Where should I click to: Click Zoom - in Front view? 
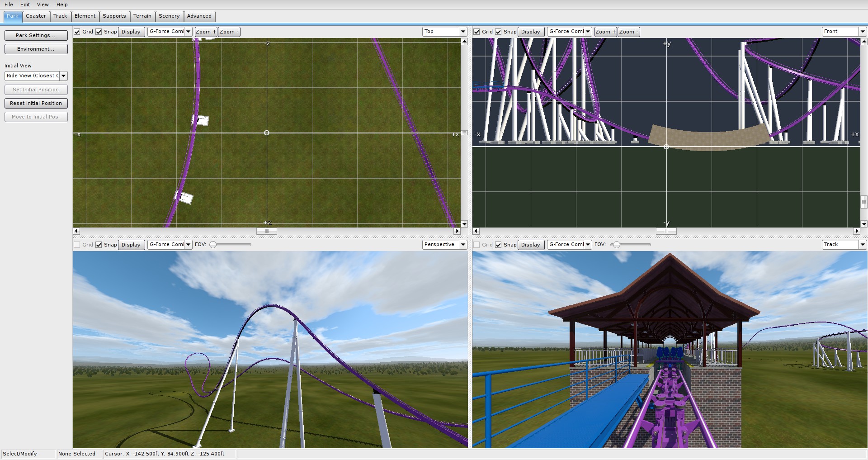629,32
